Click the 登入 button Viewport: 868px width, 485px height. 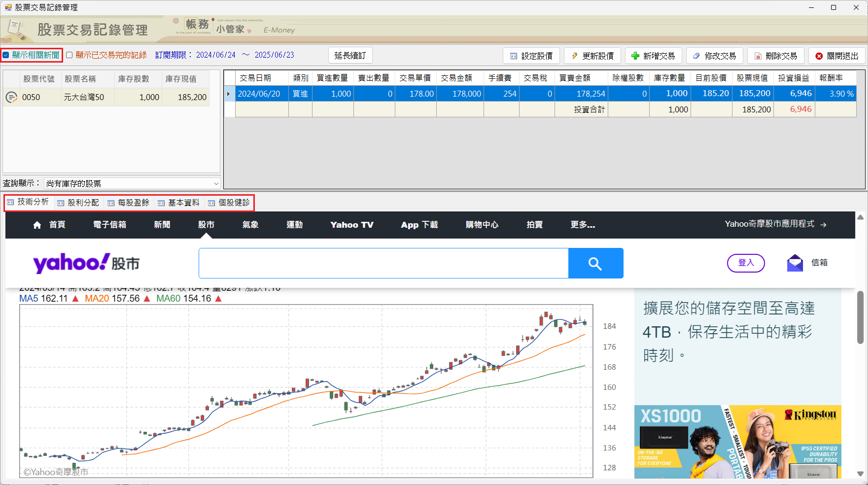746,263
